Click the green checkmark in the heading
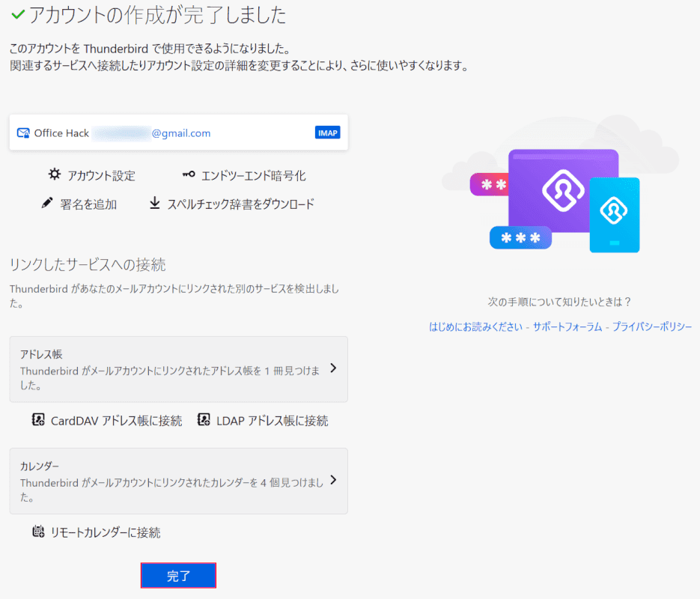This screenshot has height=599, width=700. pyautogui.click(x=18, y=14)
